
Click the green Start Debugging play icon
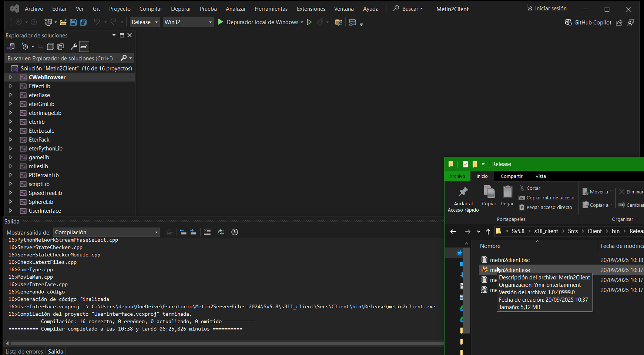pyautogui.click(x=221, y=22)
